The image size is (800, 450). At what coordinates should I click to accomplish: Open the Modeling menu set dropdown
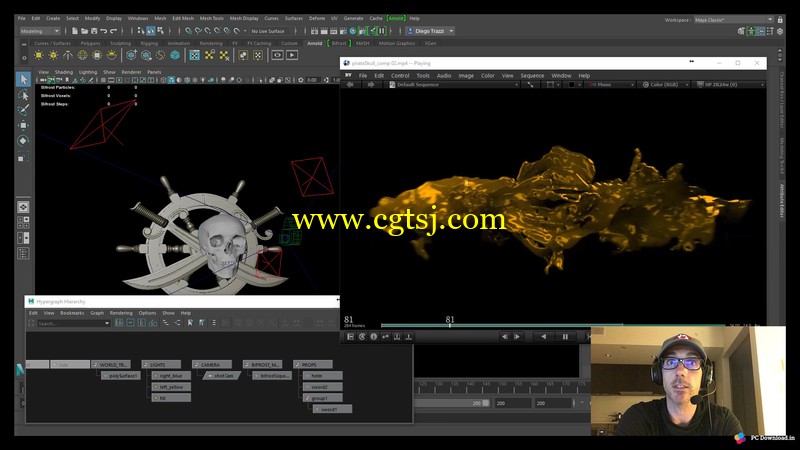tap(40, 31)
